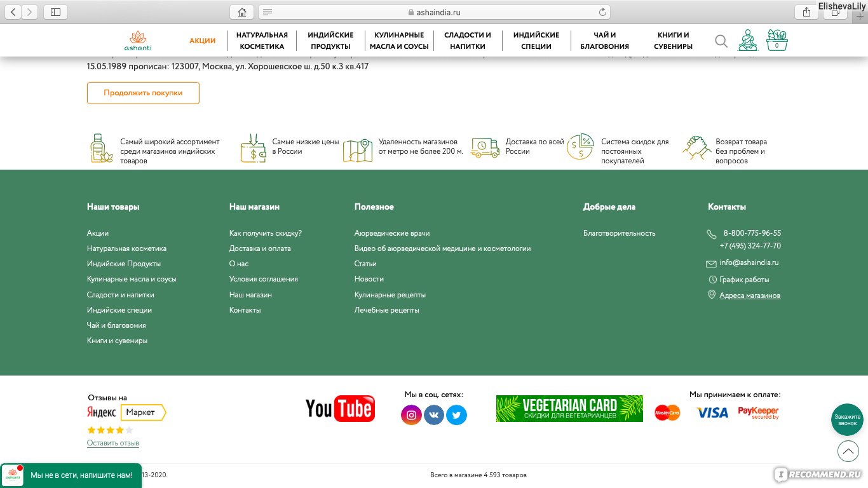Click the VISA payment logo
This screenshot has height=488, width=868.
[x=712, y=413]
